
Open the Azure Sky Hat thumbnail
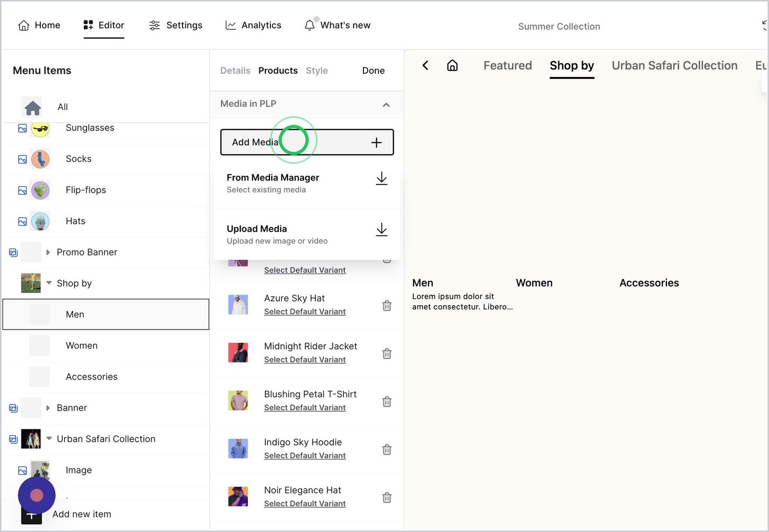point(238,305)
